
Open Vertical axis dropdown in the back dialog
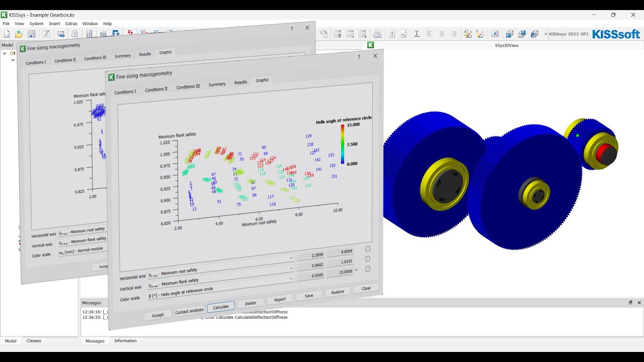coord(83,241)
